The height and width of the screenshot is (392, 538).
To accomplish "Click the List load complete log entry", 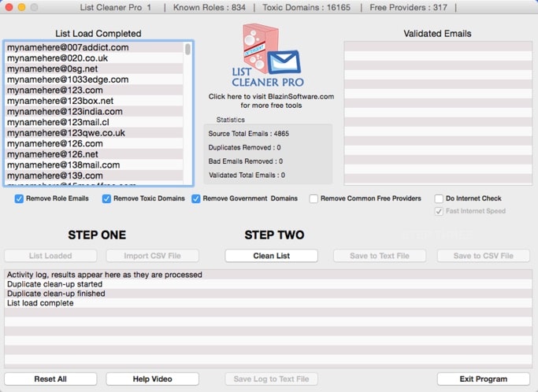I will click(268, 303).
